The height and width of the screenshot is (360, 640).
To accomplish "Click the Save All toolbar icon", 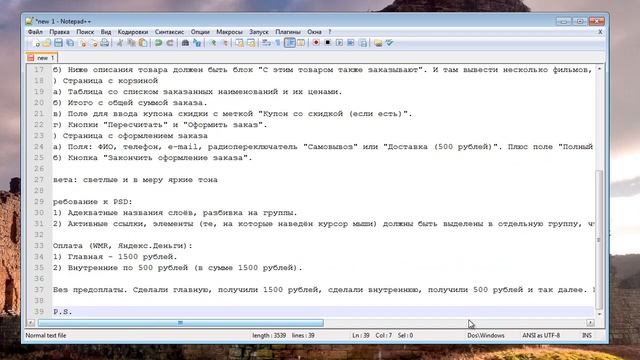I will (x=70, y=43).
